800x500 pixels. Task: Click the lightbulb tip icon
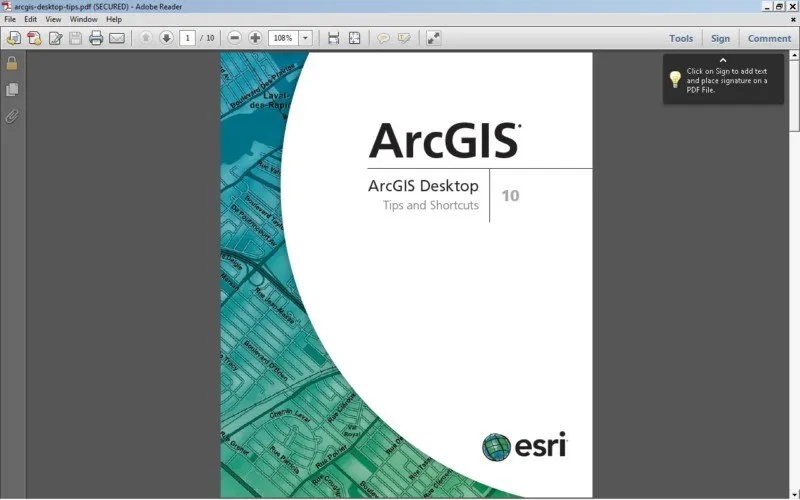click(x=675, y=80)
